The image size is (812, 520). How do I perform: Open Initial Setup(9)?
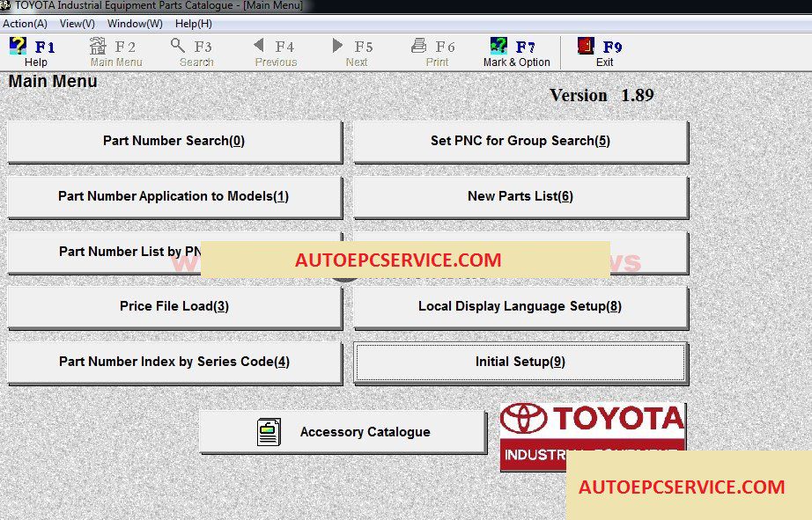520,363
